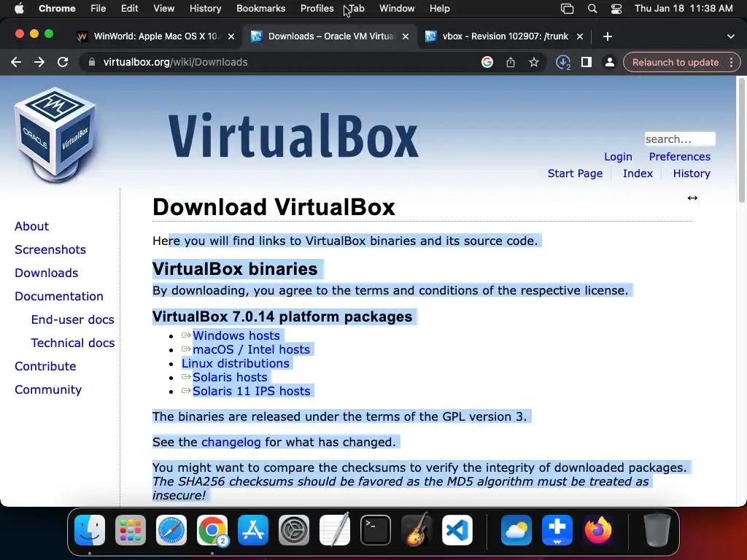The height and width of the screenshot is (560, 747).
Task: Open the Window menu
Action: 397,9
